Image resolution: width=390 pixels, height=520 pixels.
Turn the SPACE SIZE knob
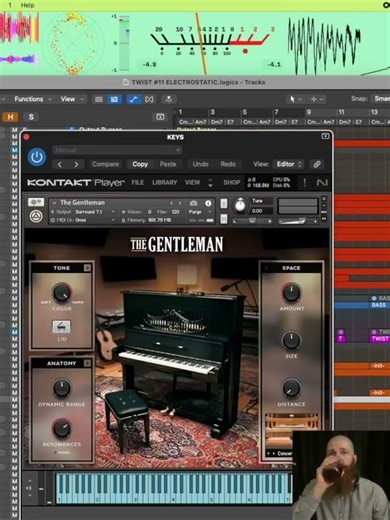[291, 340]
